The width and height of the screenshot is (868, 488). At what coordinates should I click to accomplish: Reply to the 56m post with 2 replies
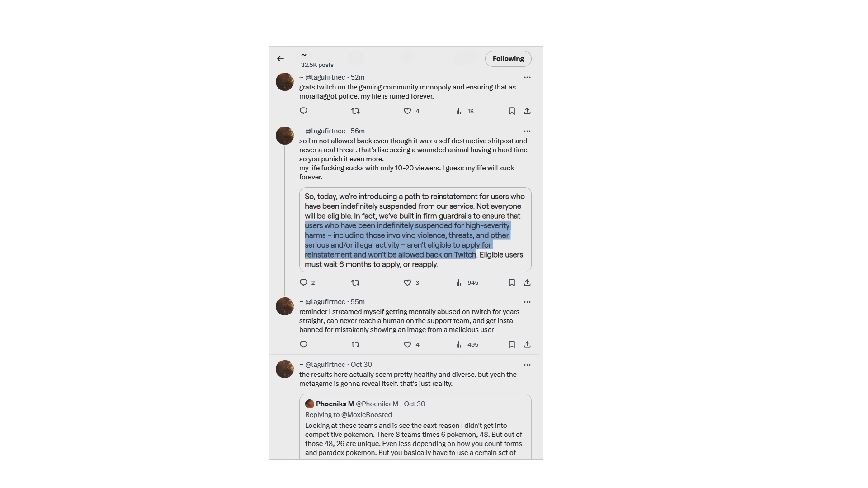pyautogui.click(x=307, y=282)
